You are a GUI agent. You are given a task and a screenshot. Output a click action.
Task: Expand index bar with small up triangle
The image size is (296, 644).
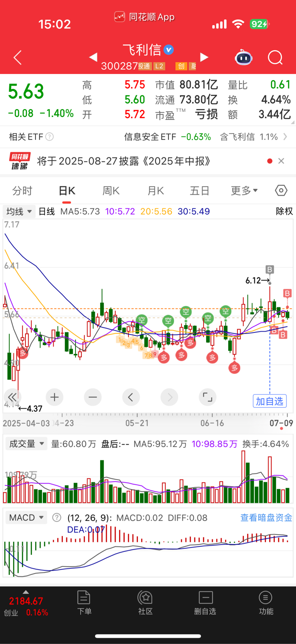click(x=26, y=592)
